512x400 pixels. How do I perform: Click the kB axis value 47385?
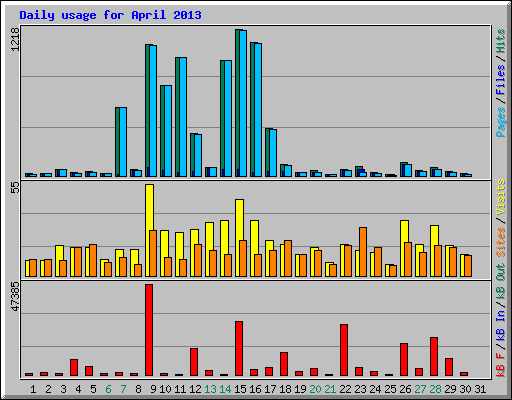click(15, 297)
